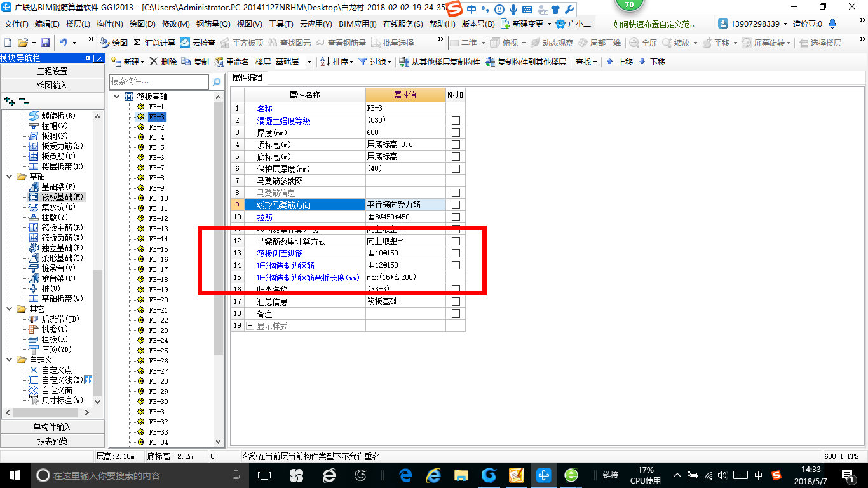Click the new file icon
This screenshot has width=868, height=488.
[x=8, y=43]
